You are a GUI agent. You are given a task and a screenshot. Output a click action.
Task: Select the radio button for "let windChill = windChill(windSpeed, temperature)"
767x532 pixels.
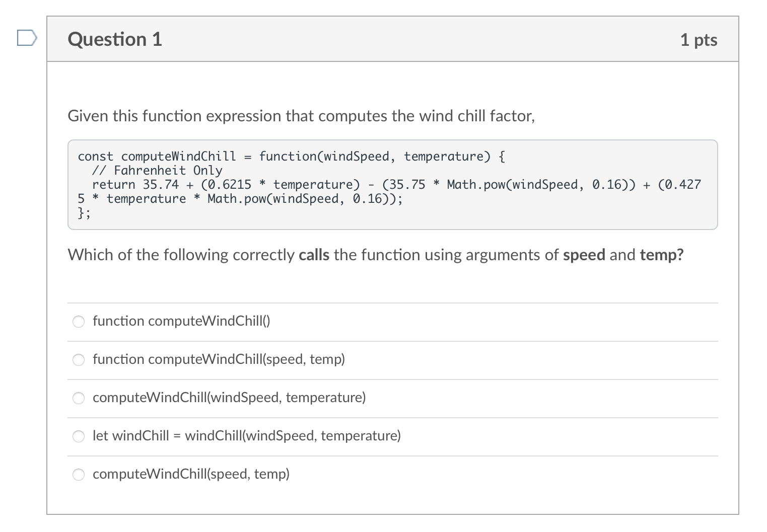(79, 436)
